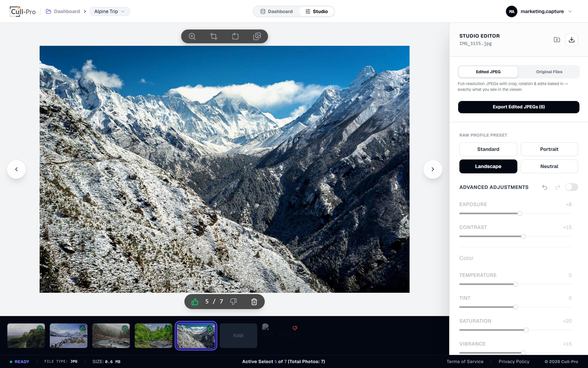Switch to the Studio view tab
Screen dimensions: 588x368
[316, 11]
